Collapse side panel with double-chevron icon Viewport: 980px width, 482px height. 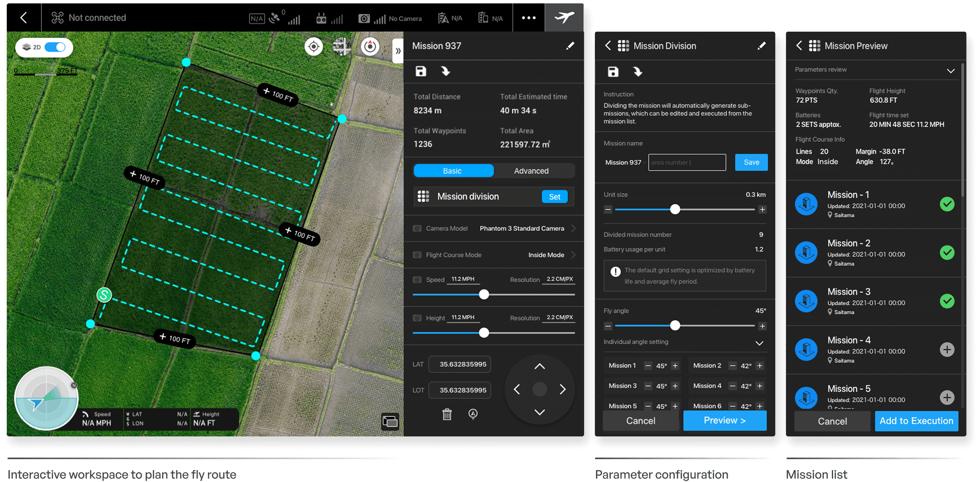click(x=398, y=51)
